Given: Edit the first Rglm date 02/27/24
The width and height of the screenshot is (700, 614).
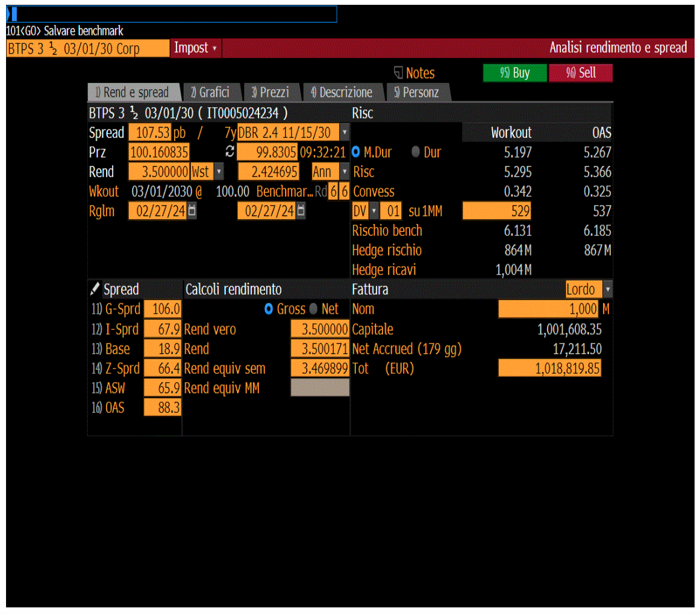Looking at the screenshot, I should tap(158, 211).
